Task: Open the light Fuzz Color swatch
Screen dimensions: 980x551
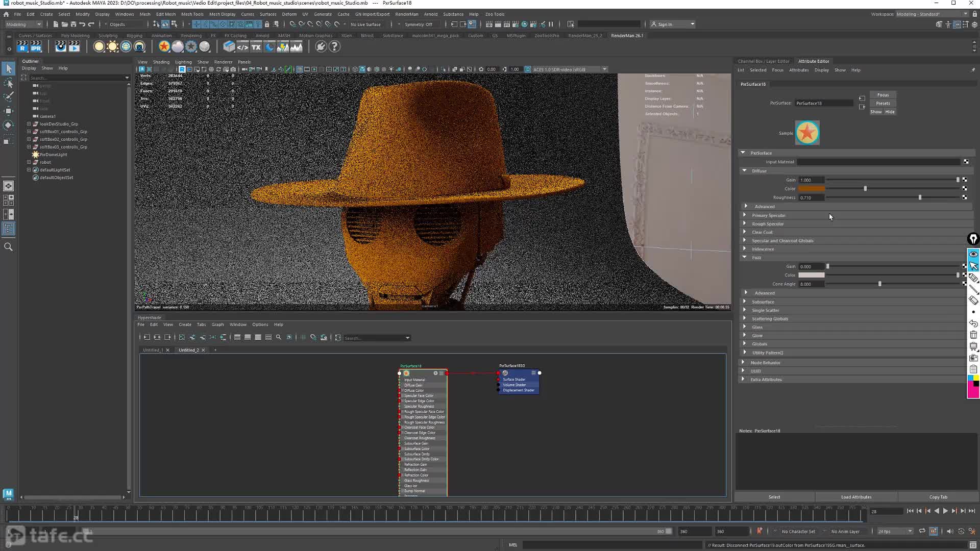Action: (811, 275)
